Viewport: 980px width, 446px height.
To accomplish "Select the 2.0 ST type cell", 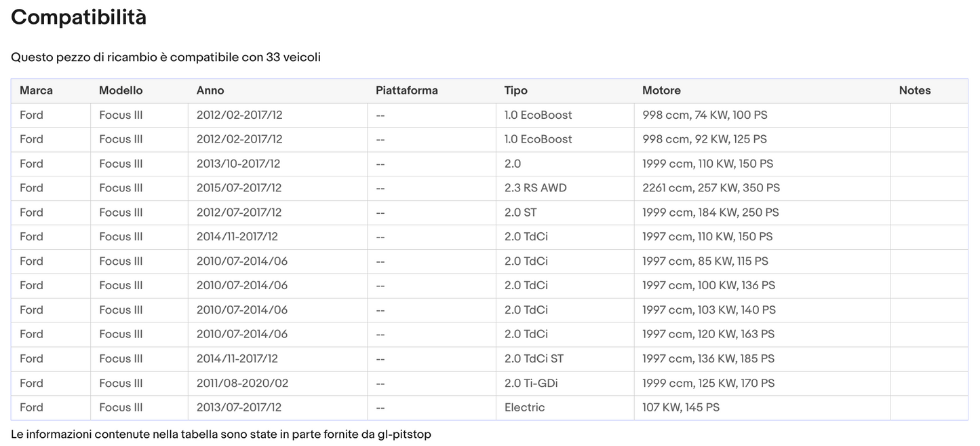I will click(520, 212).
